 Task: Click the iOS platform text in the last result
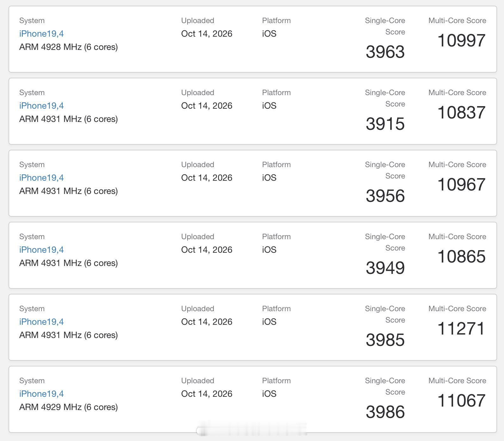tap(269, 394)
